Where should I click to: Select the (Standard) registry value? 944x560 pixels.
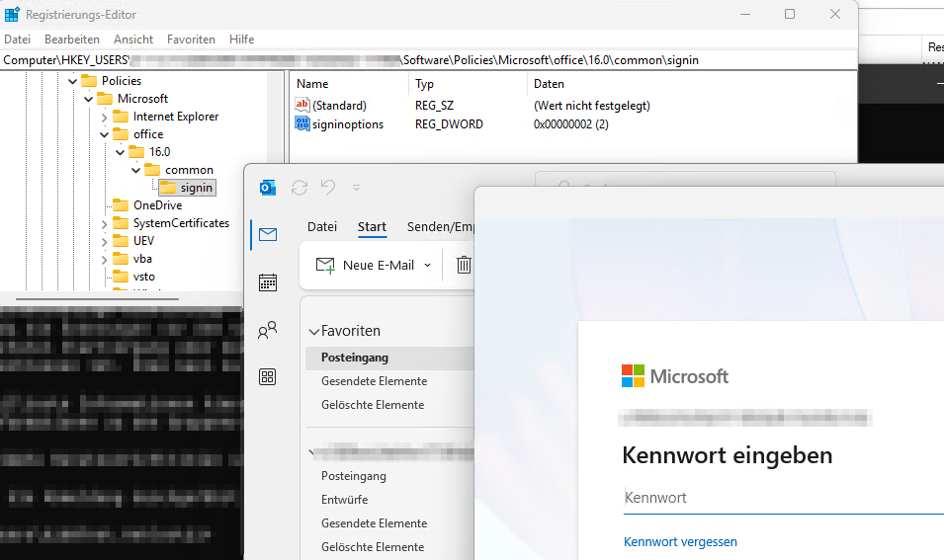(x=339, y=106)
